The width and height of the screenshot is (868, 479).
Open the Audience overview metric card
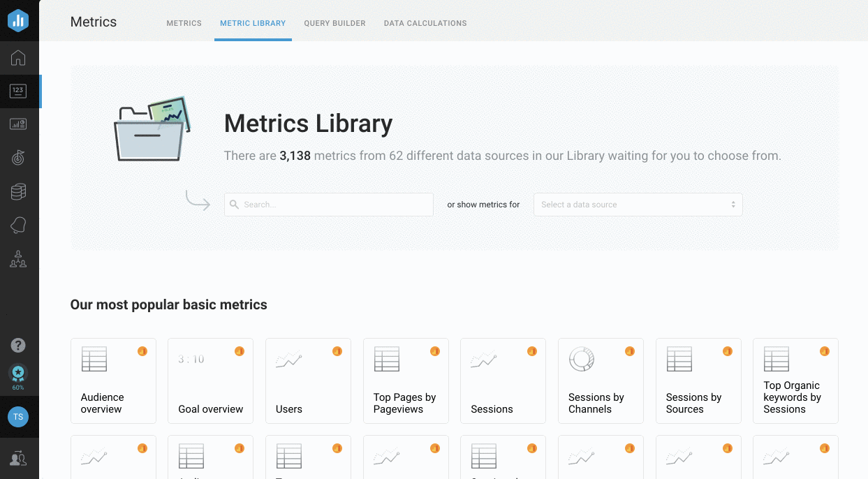(x=113, y=381)
